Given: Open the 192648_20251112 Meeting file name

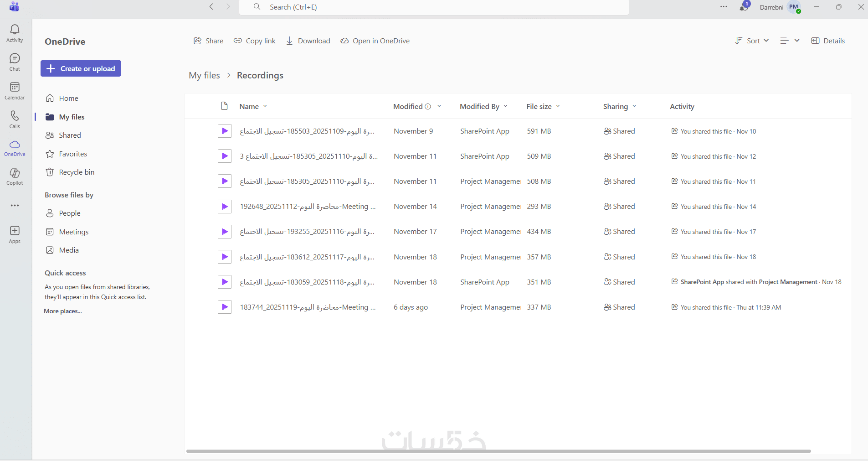Looking at the screenshot, I should (x=308, y=207).
